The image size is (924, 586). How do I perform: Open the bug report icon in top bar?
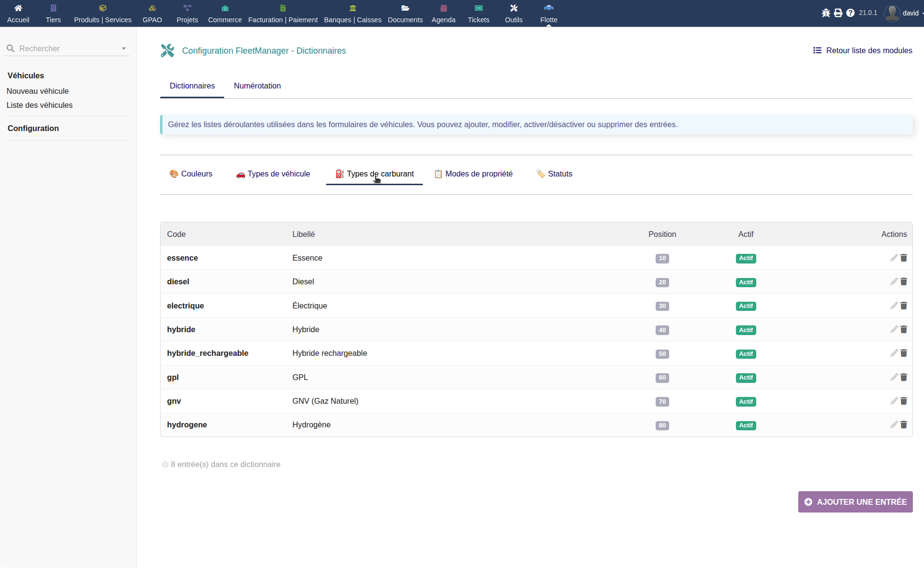coord(826,13)
